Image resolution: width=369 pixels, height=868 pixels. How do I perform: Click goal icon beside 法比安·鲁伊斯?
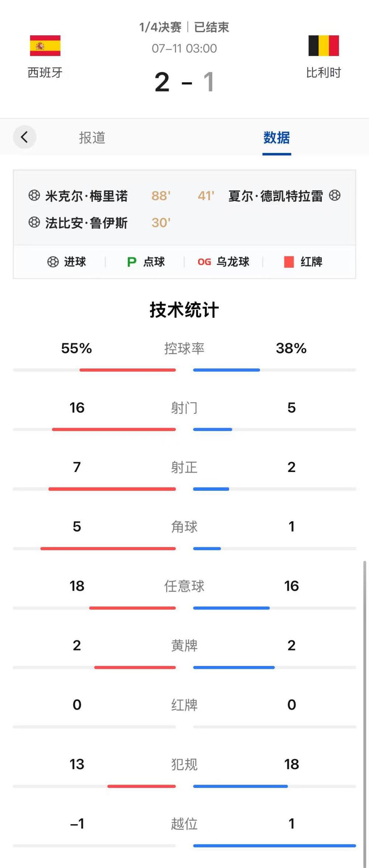(x=34, y=222)
